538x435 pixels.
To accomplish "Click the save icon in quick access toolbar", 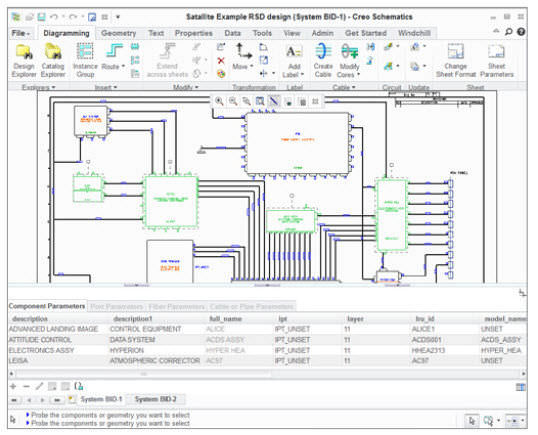I will pos(42,17).
